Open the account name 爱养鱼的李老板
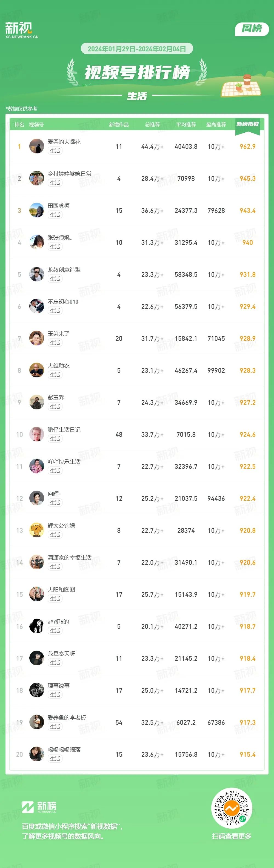 coord(67,717)
